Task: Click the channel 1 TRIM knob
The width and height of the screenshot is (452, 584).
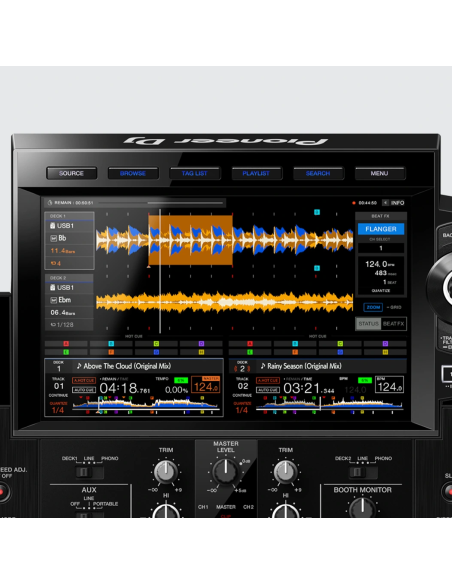Action: click(x=166, y=472)
